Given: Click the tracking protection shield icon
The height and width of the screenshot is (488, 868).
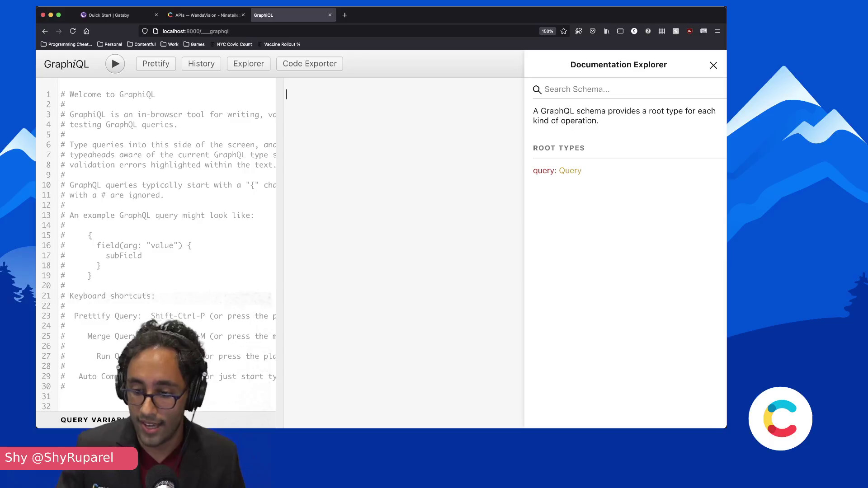Looking at the screenshot, I should (x=145, y=31).
